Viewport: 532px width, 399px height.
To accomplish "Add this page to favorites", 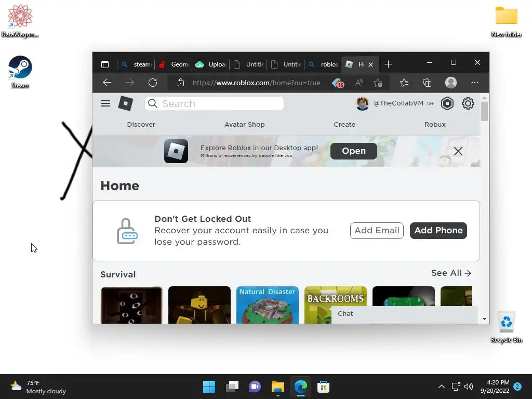I will click(x=378, y=83).
